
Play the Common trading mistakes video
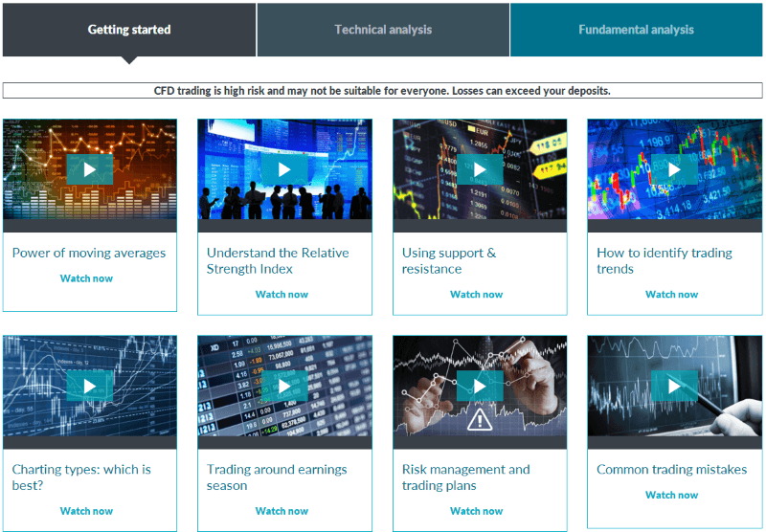[674, 386]
